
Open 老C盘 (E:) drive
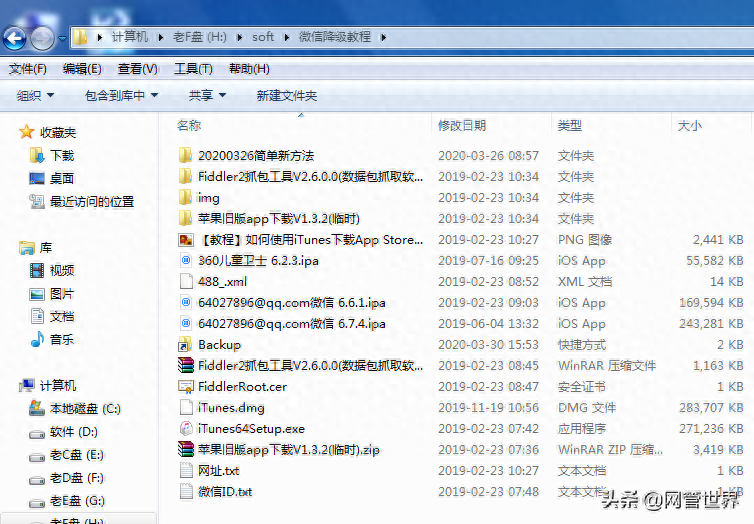[x=66, y=455]
